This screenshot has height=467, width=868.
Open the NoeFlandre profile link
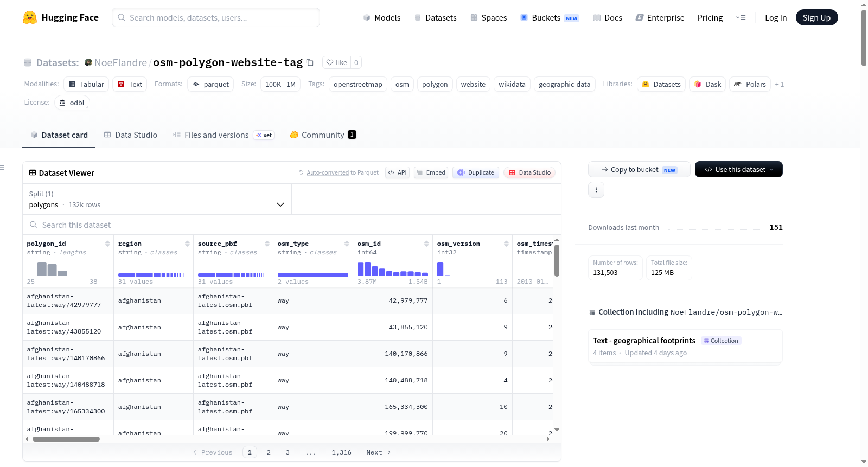coord(120,62)
